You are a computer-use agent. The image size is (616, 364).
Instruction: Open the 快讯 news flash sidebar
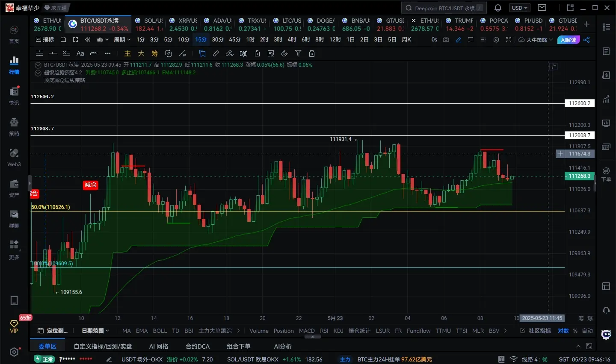tap(14, 96)
